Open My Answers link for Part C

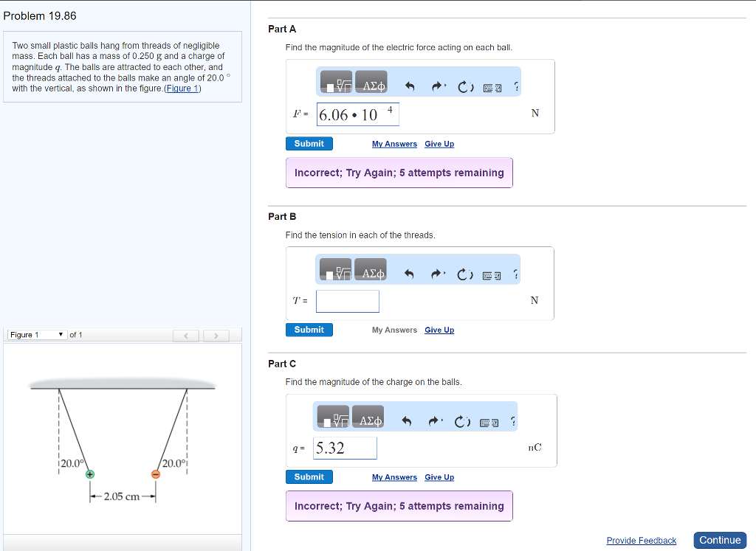click(x=394, y=478)
